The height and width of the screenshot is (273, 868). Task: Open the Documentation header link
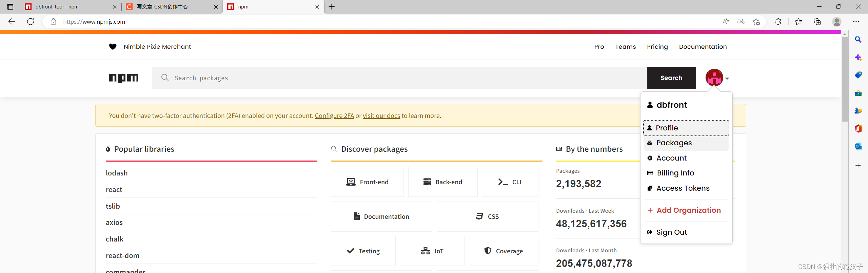(703, 47)
